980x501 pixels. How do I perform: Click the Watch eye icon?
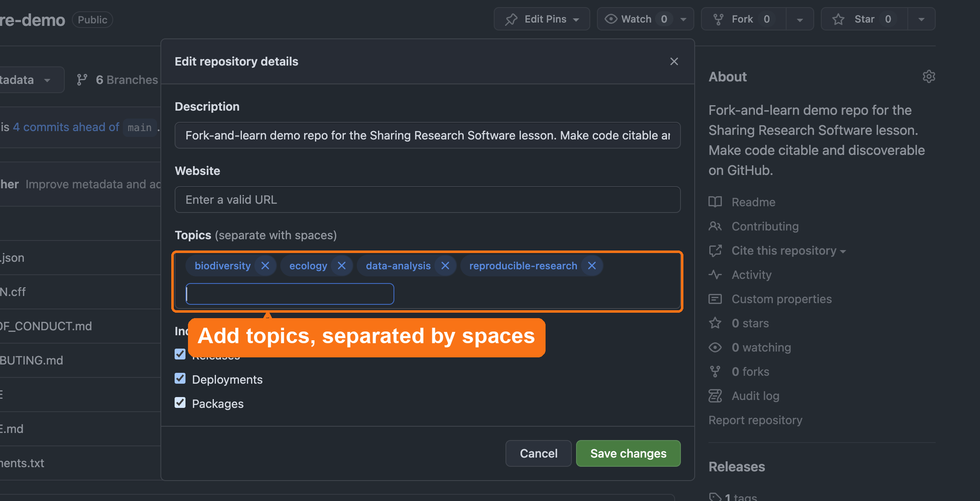611,19
